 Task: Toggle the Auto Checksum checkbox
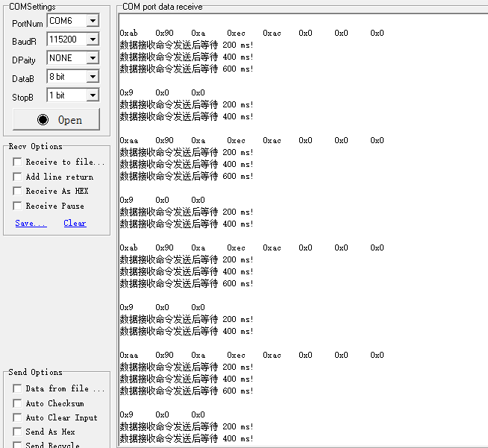click(x=17, y=403)
